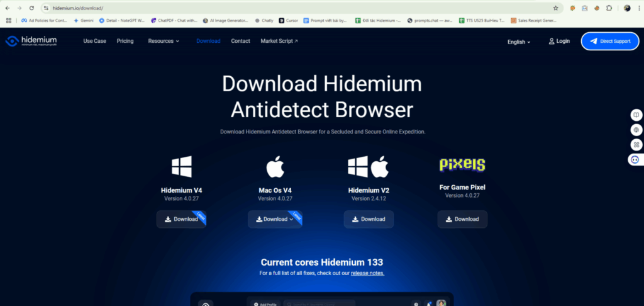Image resolution: width=644 pixels, height=306 pixels.
Task: Click the Hidemium logo in the header
Action: 31,41
